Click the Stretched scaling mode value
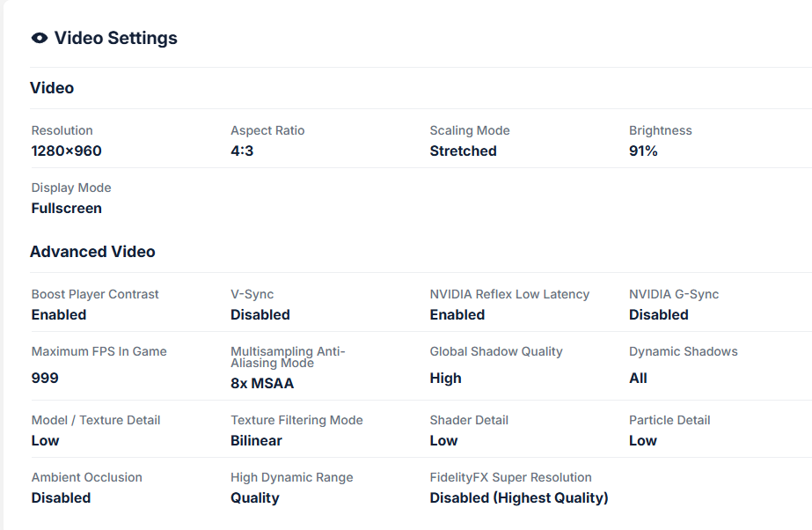This screenshot has width=812, height=530. (463, 151)
